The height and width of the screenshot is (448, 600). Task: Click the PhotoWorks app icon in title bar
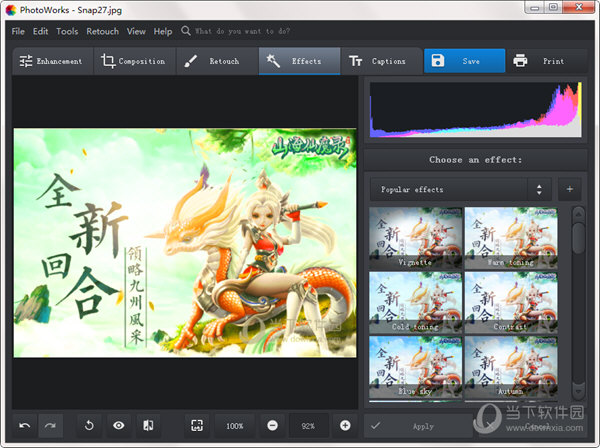(x=11, y=10)
